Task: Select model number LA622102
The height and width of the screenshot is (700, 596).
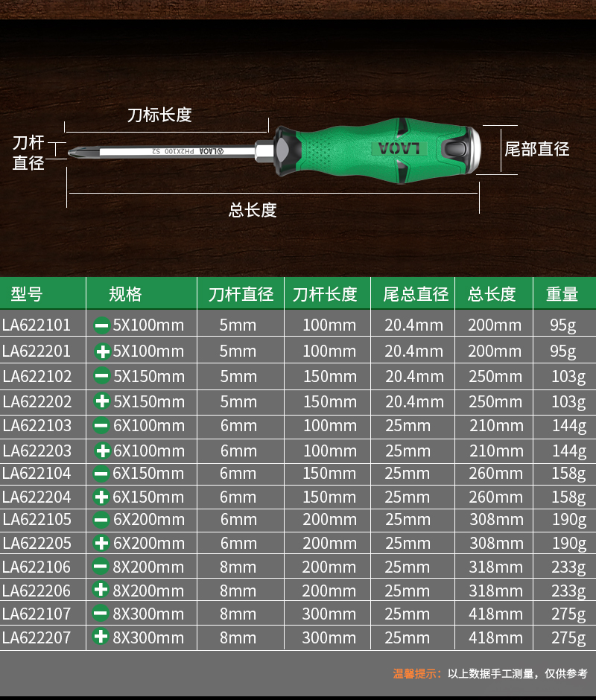Action: [x=37, y=376]
